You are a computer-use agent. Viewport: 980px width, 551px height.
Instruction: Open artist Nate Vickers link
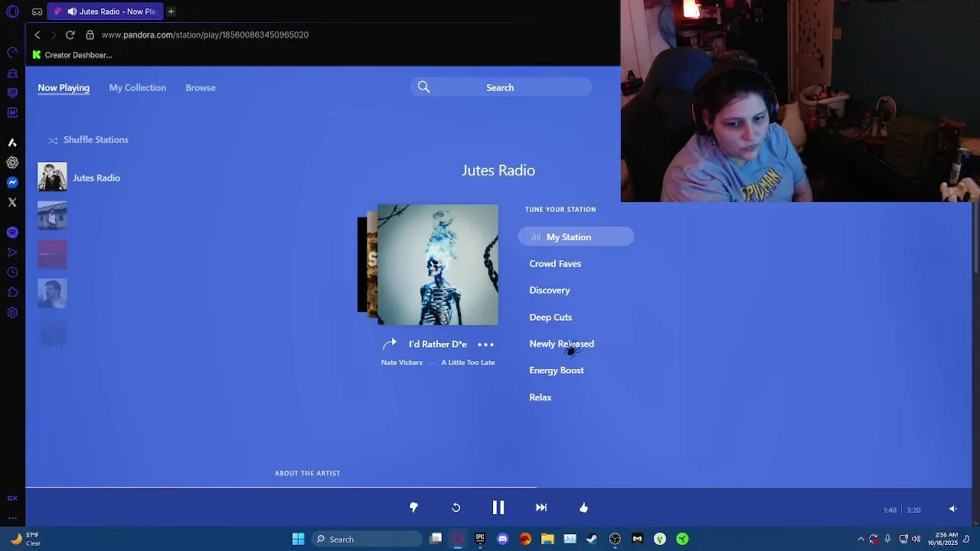pos(402,363)
